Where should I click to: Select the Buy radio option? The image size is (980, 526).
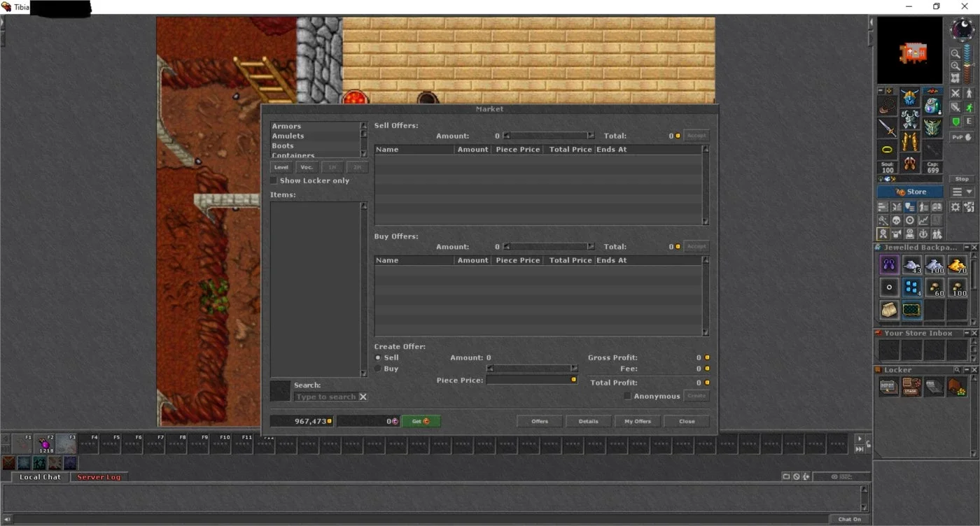coord(379,369)
